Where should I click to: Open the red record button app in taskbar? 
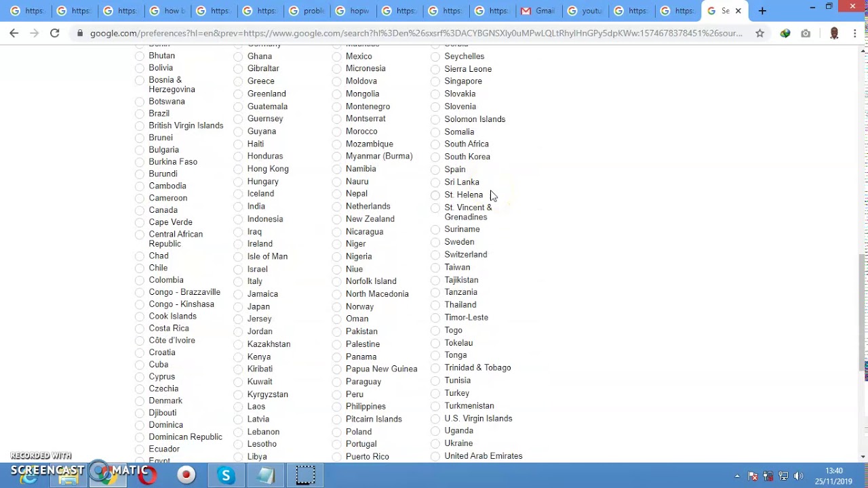pos(186,475)
